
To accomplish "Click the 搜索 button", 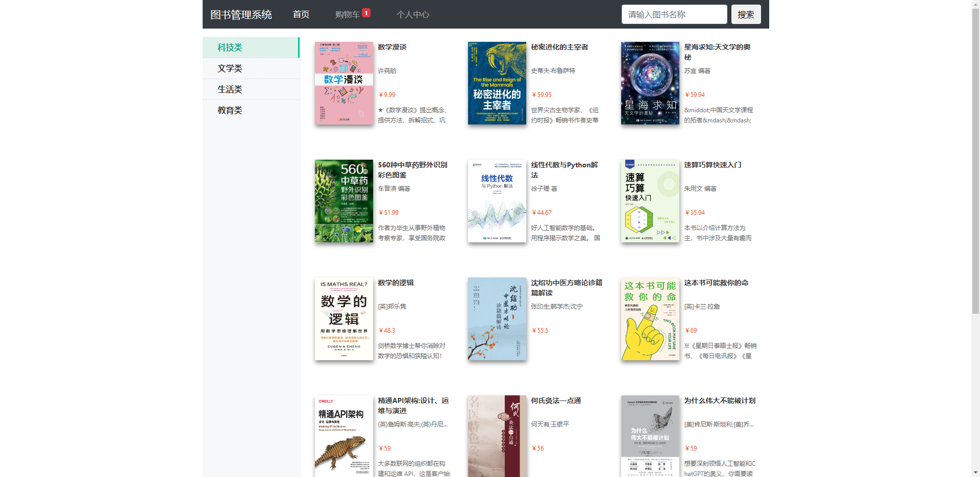I will 746,14.
